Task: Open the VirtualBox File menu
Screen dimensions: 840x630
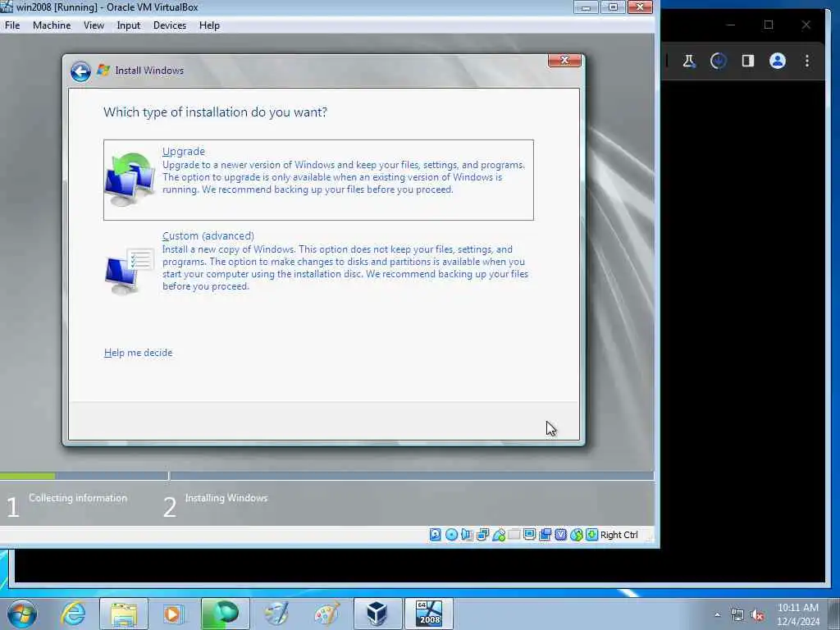Action: point(12,25)
